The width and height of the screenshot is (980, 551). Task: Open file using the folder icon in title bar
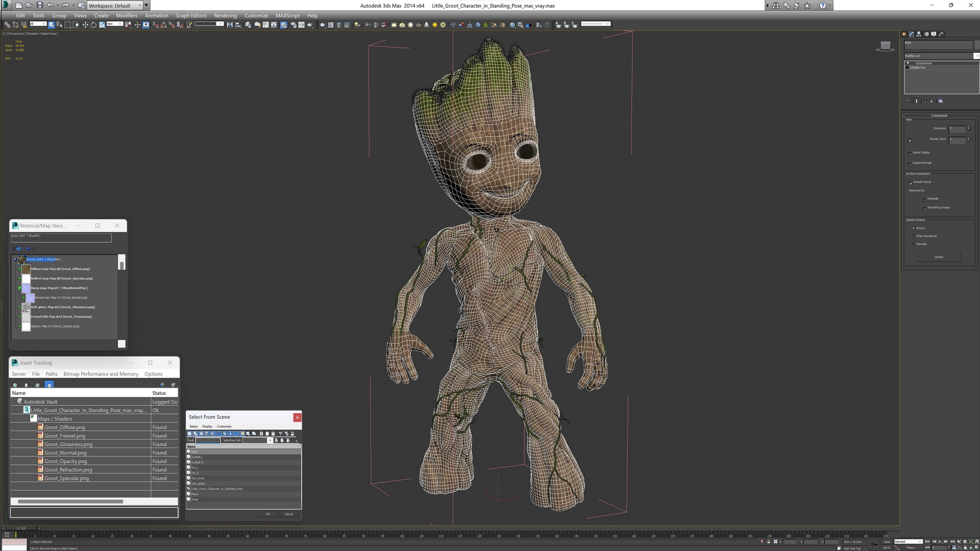tap(29, 6)
